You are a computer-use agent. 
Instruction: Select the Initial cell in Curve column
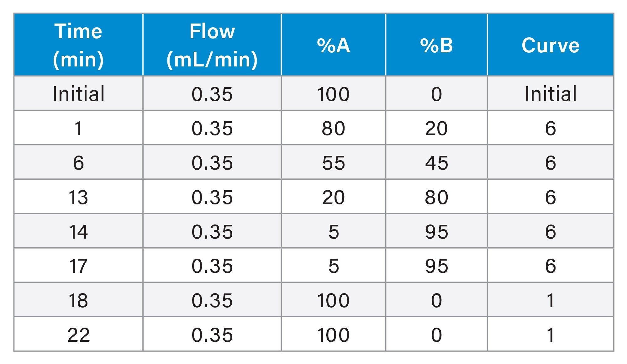click(551, 94)
